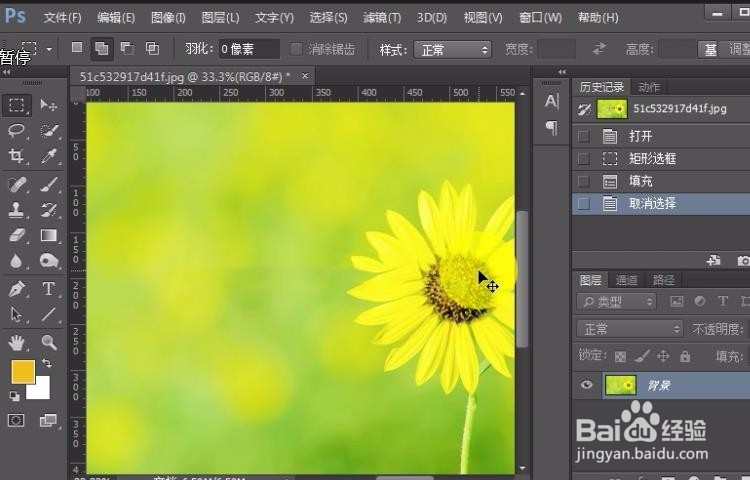This screenshot has width=750, height=480.
Task: Change the screen mode
Action: click(48, 420)
